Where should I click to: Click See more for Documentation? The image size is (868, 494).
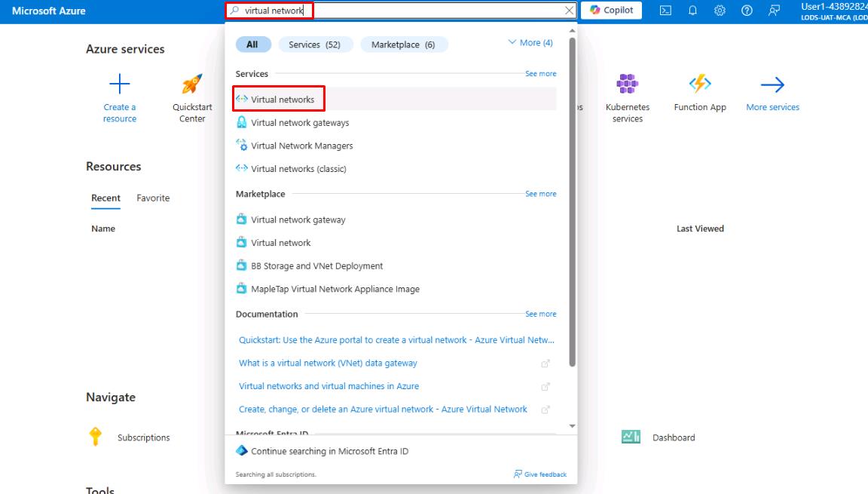[541, 314]
